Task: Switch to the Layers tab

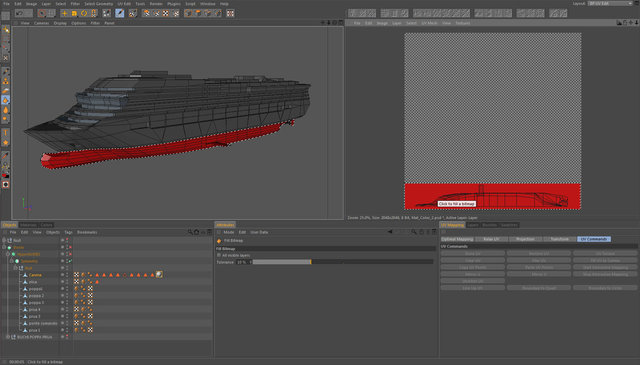Action: pyautogui.click(x=473, y=225)
